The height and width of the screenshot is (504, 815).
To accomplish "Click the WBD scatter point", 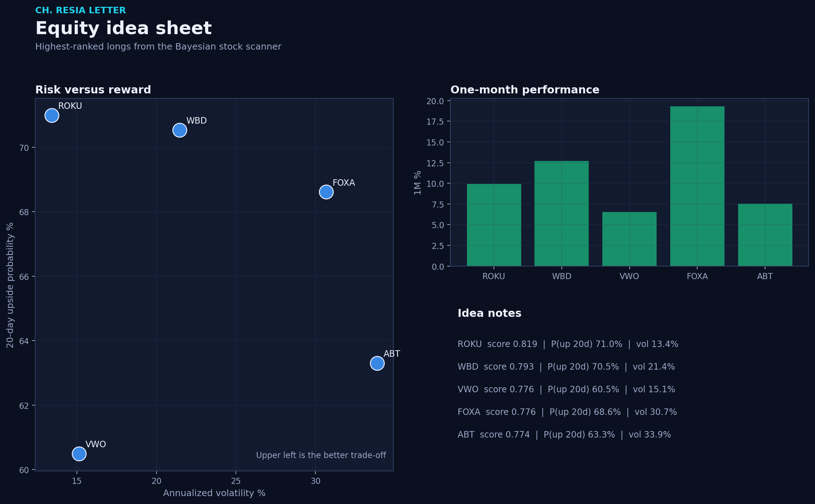I will coord(180,130).
